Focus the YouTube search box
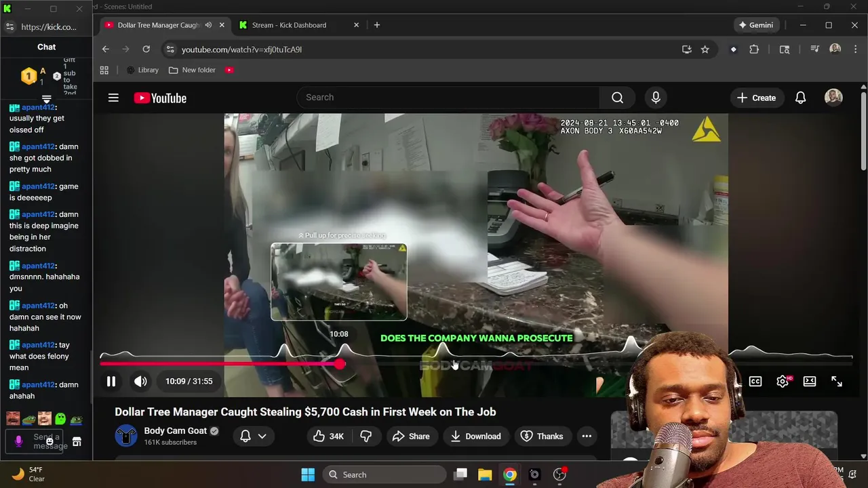This screenshot has height=488, width=868. (x=448, y=98)
